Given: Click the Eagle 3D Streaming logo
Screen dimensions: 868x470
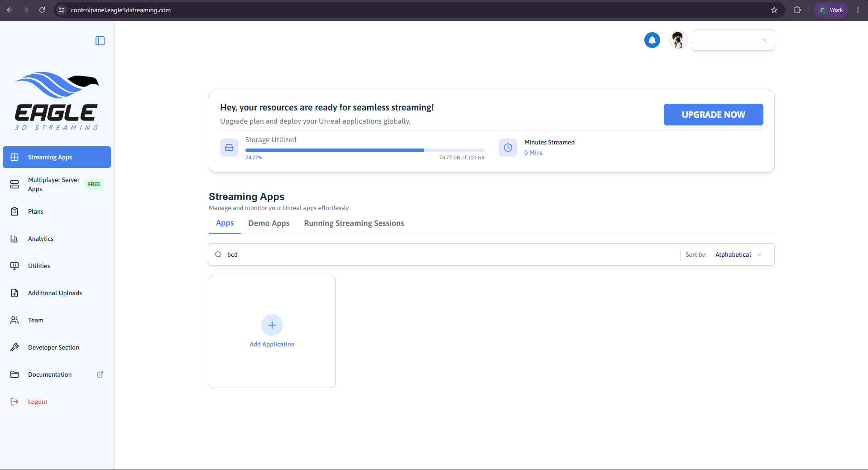Looking at the screenshot, I should (57, 101).
